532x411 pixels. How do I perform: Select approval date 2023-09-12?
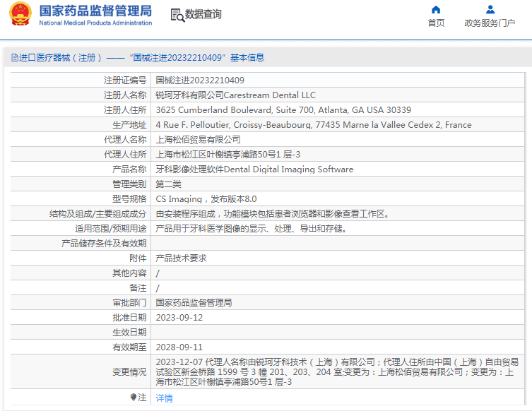point(179,318)
